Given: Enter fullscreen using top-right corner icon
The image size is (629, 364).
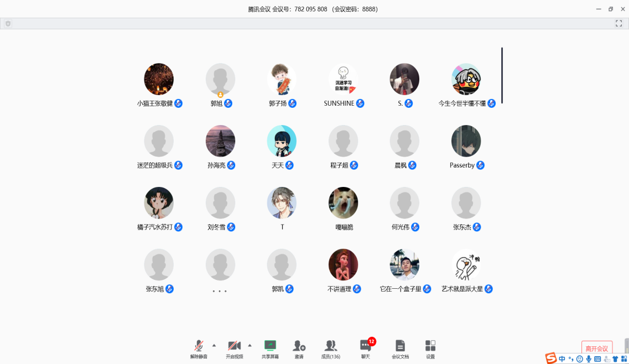Looking at the screenshot, I should click(x=619, y=23).
